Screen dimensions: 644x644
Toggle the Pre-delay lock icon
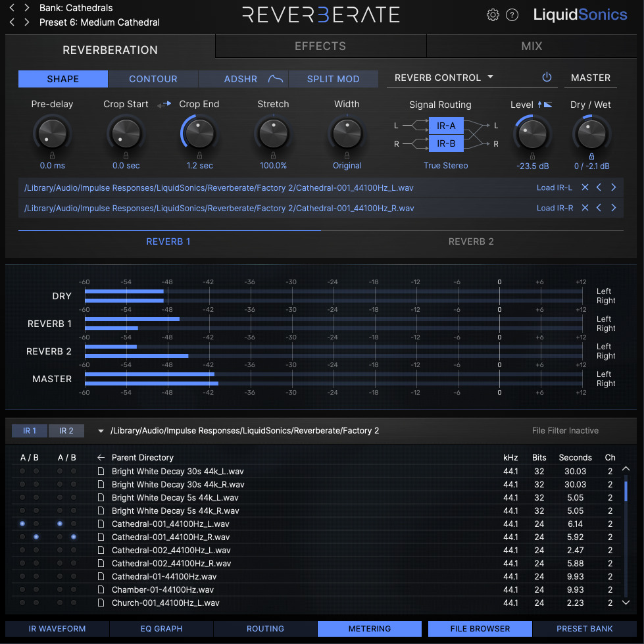tap(52, 156)
